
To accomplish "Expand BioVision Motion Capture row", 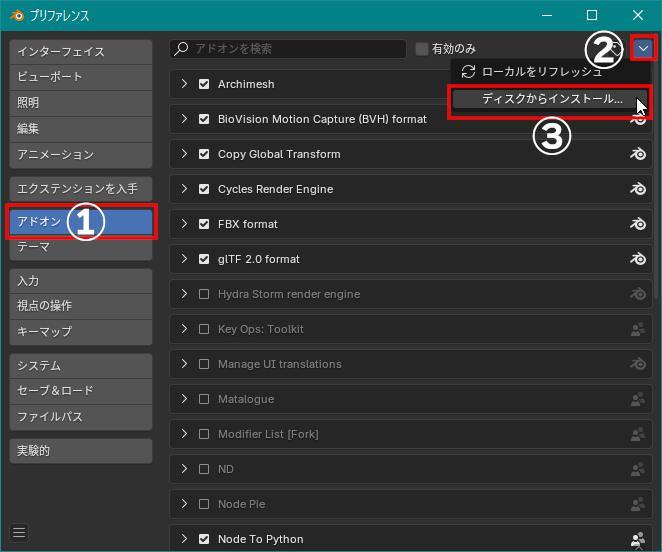I will click(184, 119).
